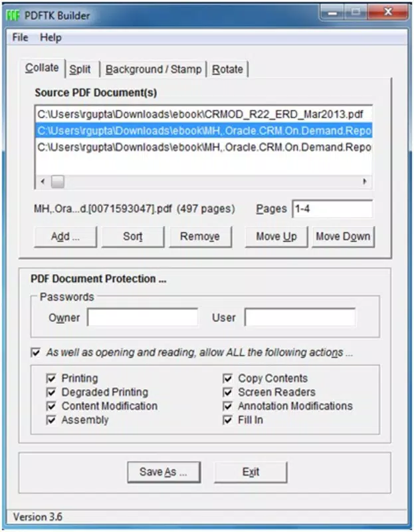Screen dimensions: 414x532
Task: Click the Move Down button
Action: tap(343, 237)
